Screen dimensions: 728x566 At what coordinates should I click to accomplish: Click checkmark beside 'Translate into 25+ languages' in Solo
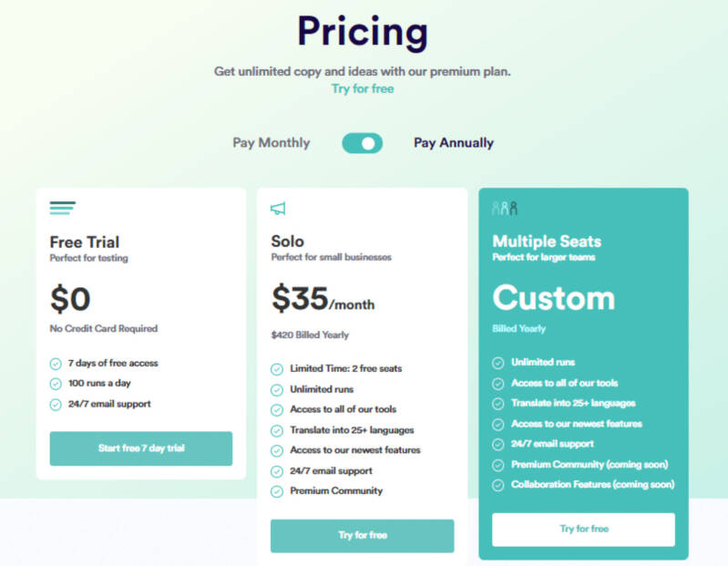pyautogui.click(x=277, y=430)
